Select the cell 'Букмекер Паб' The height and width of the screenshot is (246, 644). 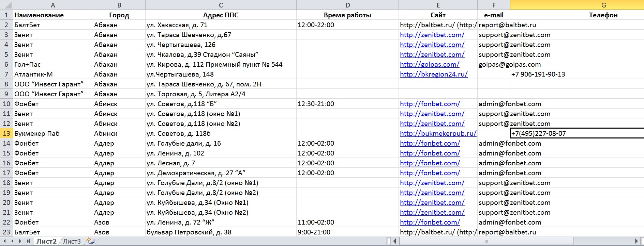53,133
